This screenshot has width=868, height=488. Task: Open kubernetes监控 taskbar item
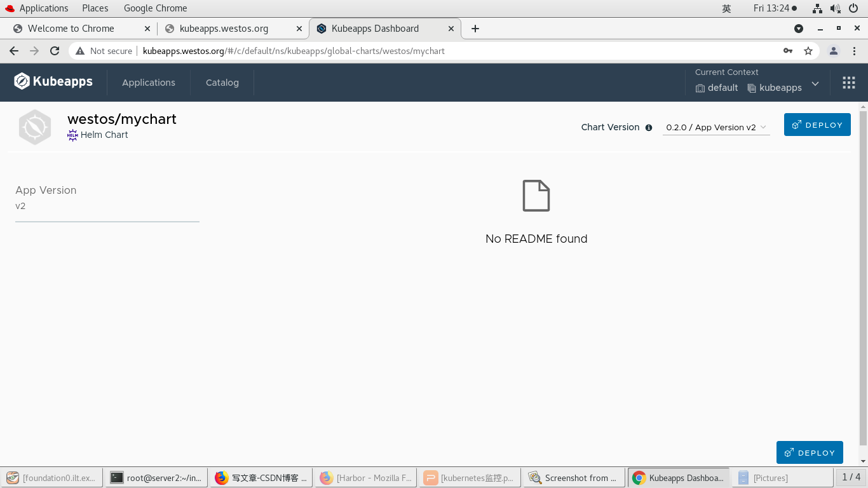(470, 478)
